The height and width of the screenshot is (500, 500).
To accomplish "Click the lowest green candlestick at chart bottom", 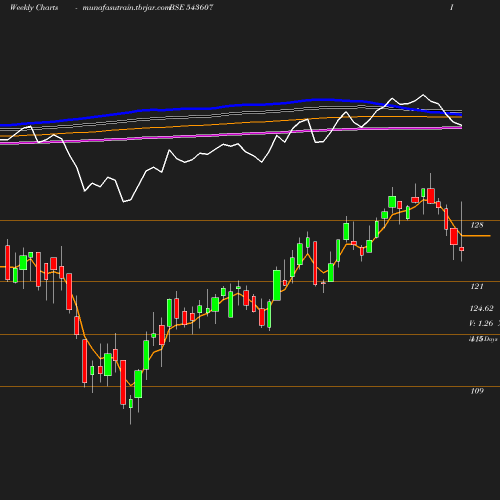I will click(x=131, y=403).
